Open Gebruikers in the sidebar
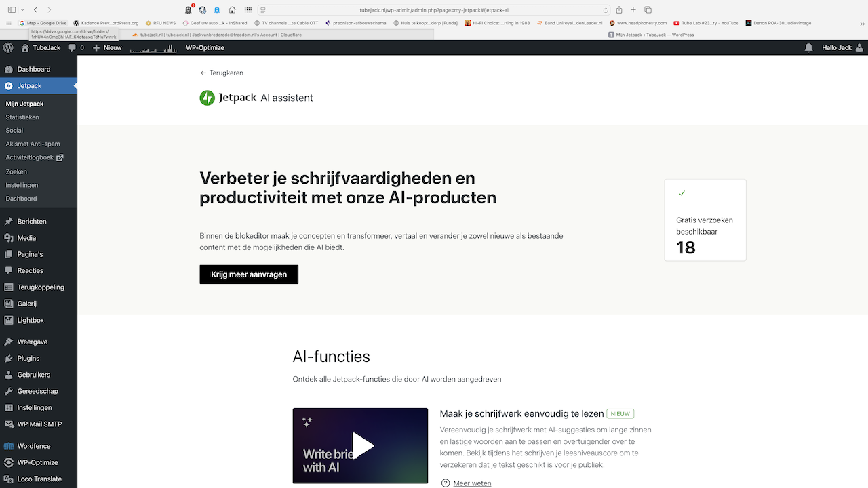868x488 pixels. click(39, 375)
